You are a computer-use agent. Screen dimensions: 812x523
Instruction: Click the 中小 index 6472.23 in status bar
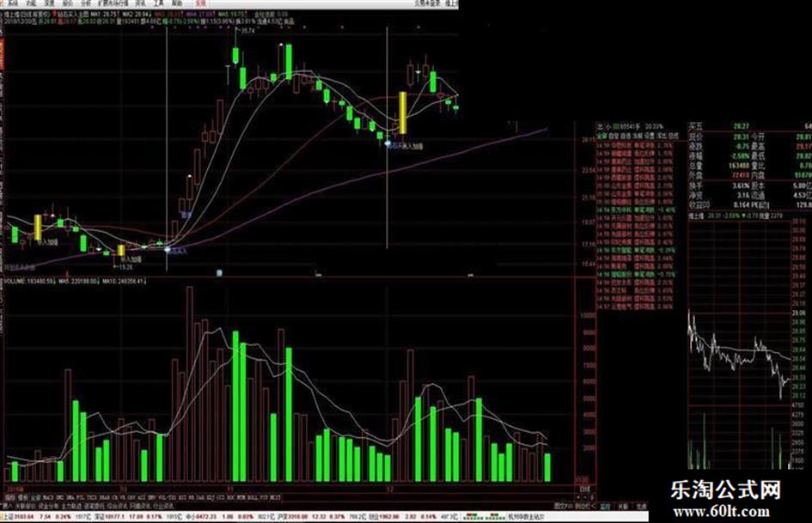(x=201, y=516)
